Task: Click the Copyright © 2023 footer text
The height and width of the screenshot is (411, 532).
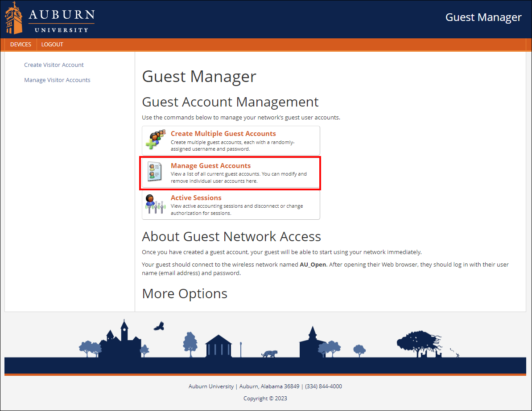Action: point(265,399)
